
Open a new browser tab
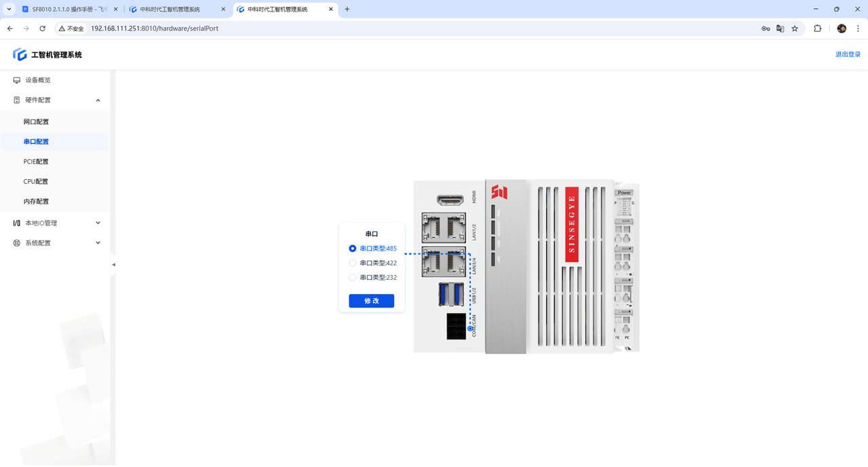(x=347, y=10)
